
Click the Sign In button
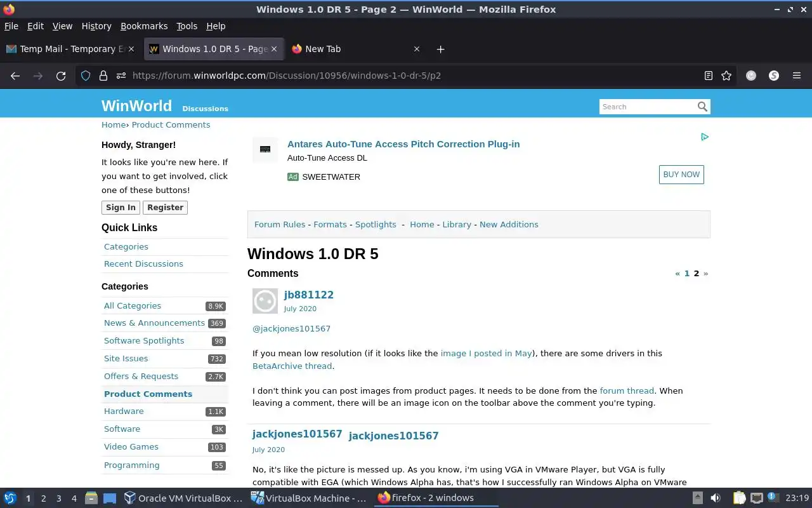121,208
